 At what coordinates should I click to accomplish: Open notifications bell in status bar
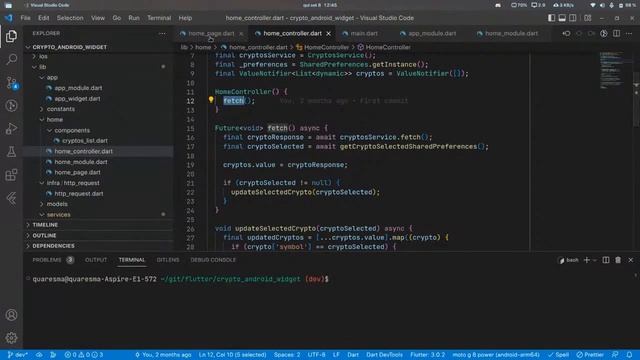tap(629, 355)
